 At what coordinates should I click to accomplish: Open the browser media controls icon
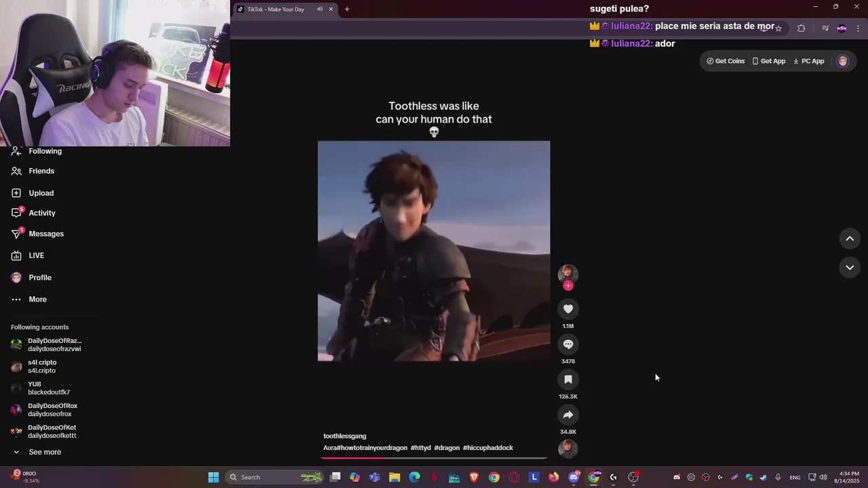click(825, 28)
